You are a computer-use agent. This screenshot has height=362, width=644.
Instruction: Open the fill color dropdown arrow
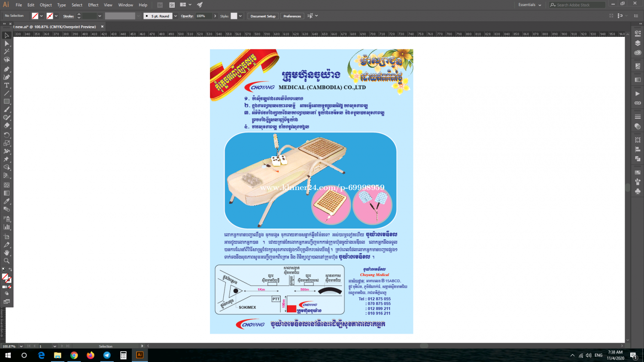pyautogui.click(x=41, y=16)
